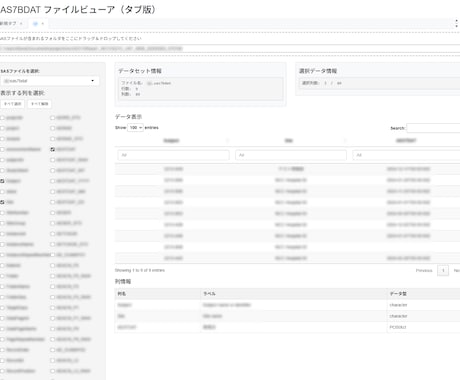Uncheck the Subject column checkbox
The width and height of the screenshot is (460, 380).
click(2, 181)
